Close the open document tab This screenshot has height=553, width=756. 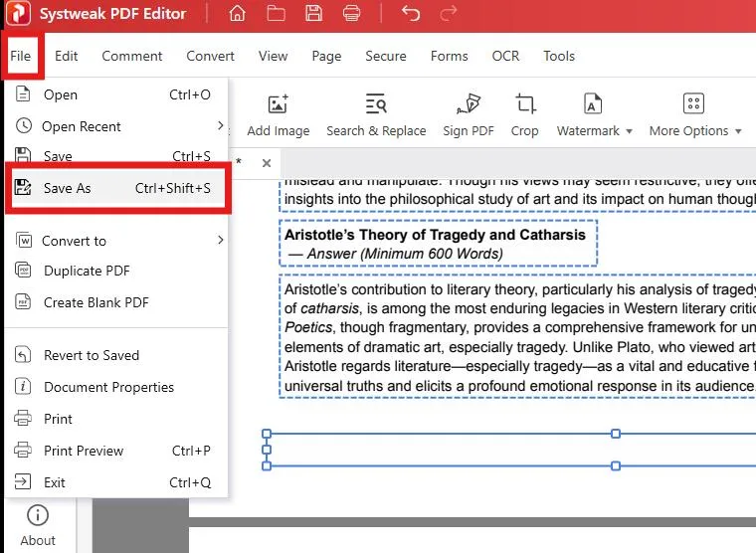pos(267,163)
